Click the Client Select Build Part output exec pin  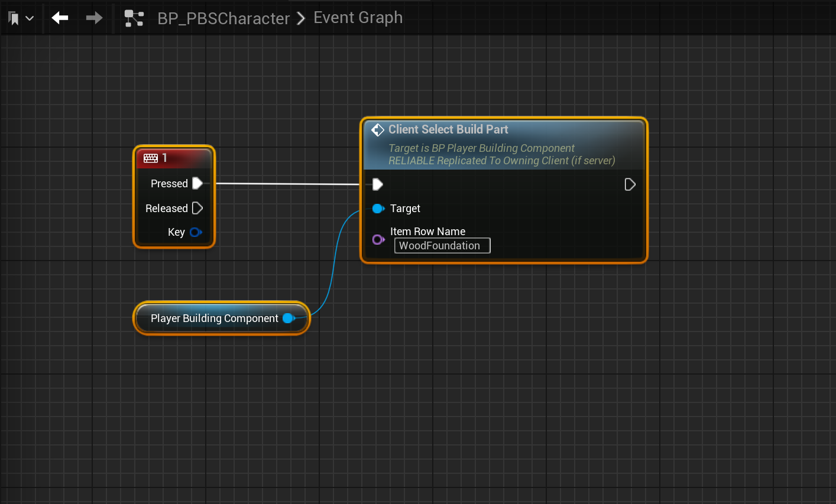tap(630, 185)
